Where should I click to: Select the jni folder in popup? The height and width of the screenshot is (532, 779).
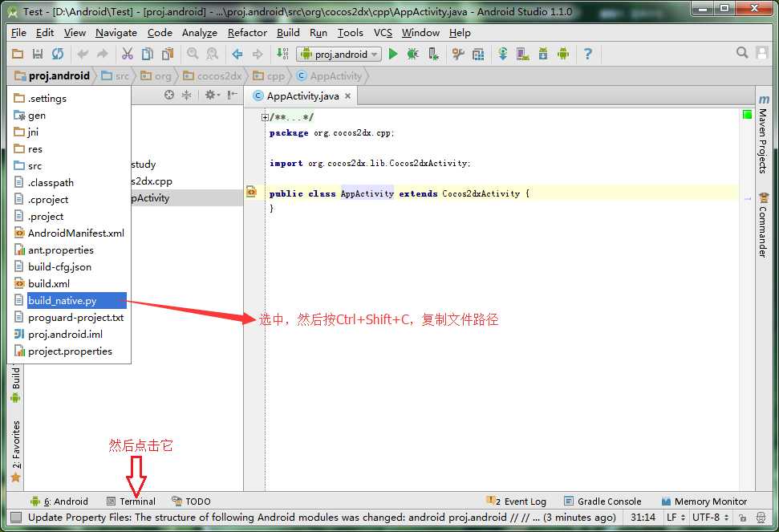tap(70, 132)
